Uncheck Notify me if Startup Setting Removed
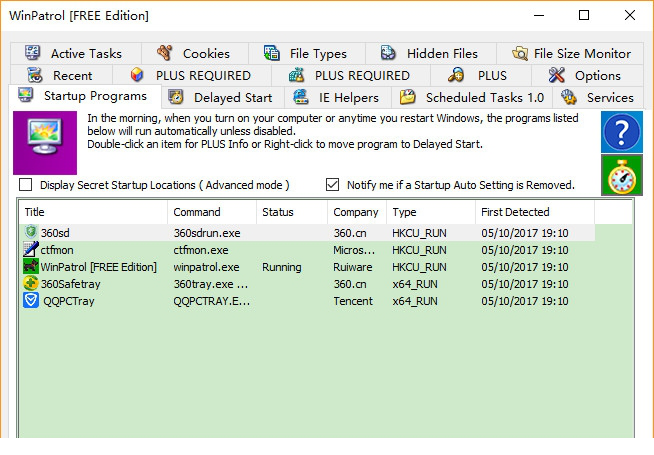 [332, 184]
